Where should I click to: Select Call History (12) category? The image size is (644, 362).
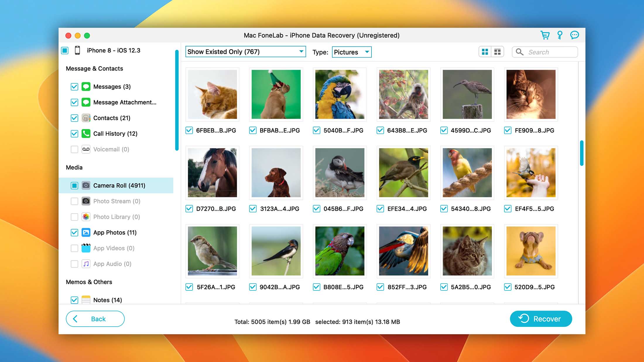point(115,134)
